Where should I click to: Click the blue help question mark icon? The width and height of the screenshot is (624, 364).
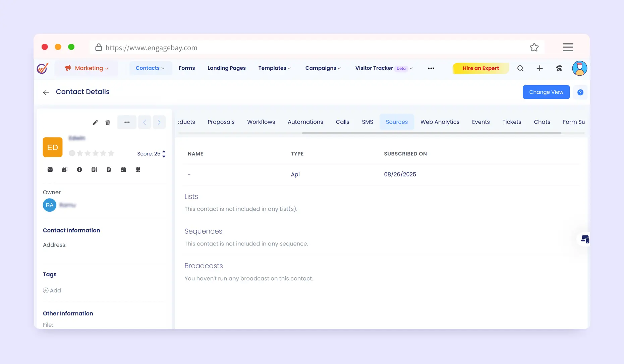(x=580, y=92)
